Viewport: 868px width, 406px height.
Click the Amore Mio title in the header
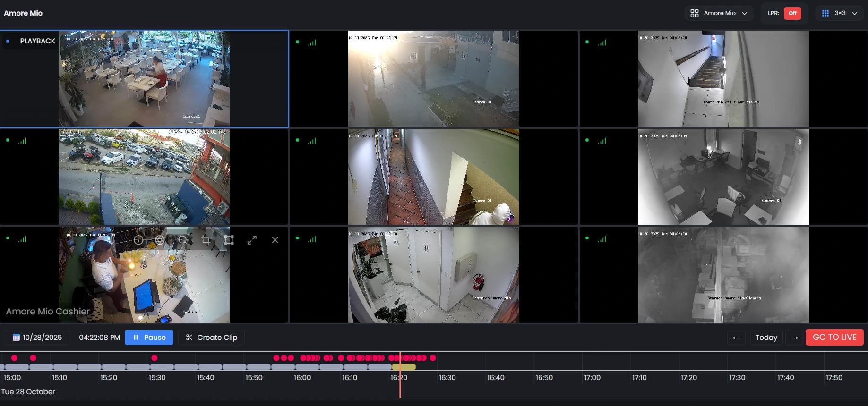(23, 13)
